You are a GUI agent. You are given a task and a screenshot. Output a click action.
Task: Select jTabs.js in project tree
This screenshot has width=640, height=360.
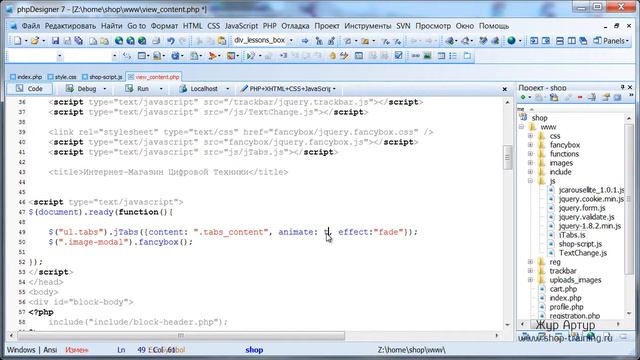(572, 235)
